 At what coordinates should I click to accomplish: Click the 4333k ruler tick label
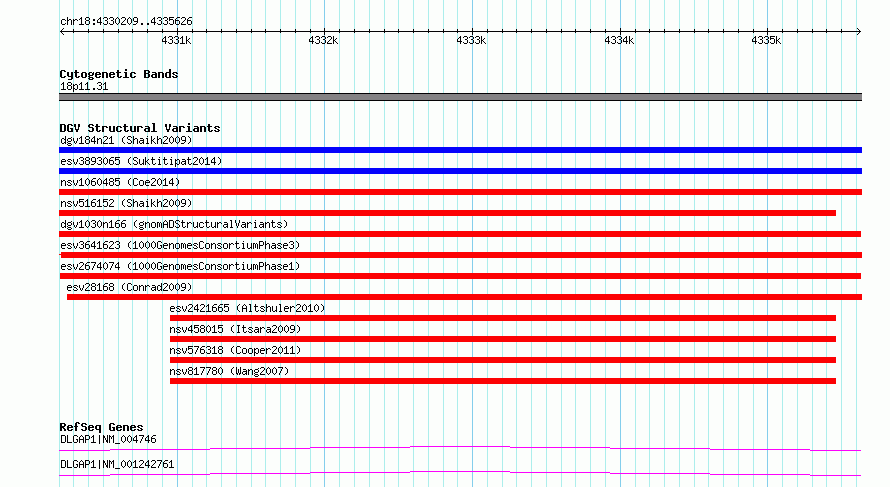[471, 40]
